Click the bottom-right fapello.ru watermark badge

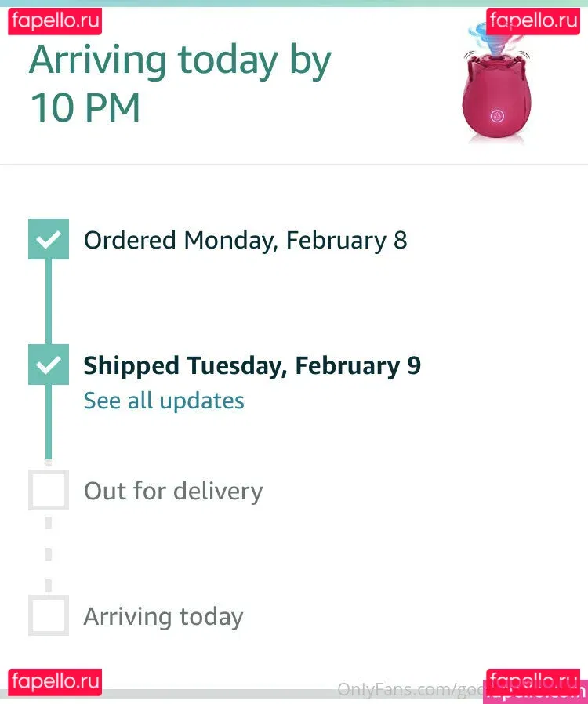click(x=532, y=680)
